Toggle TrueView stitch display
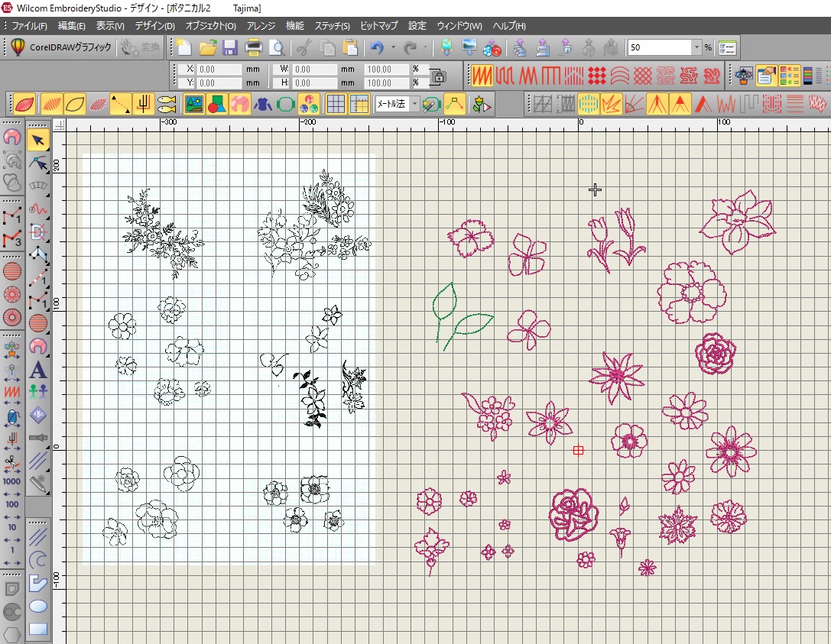 [x=25, y=104]
